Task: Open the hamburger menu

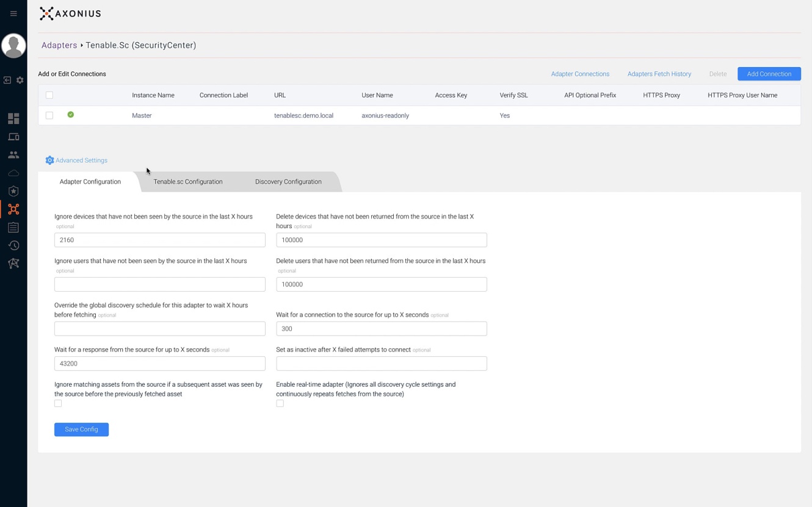Action: point(13,13)
